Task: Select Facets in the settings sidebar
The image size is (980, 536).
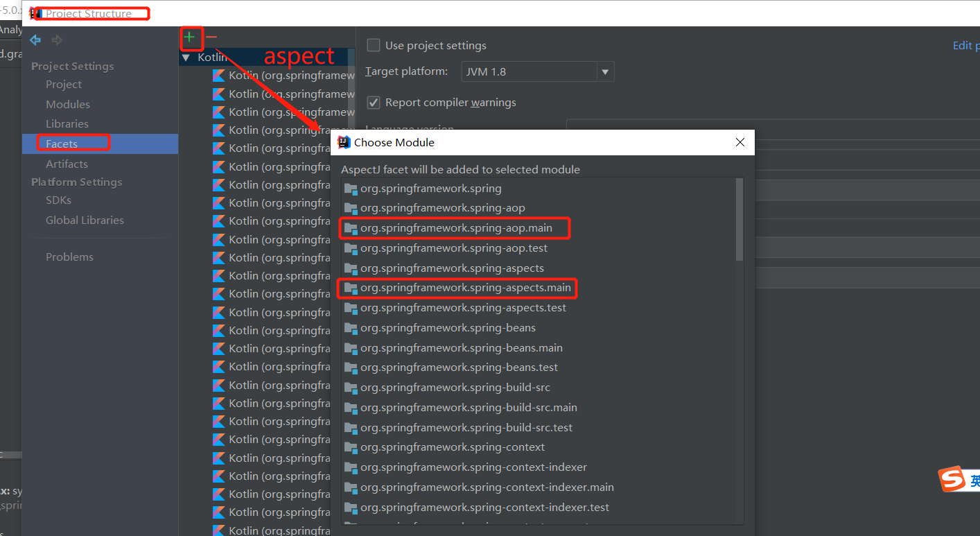Action: tap(62, 144)
